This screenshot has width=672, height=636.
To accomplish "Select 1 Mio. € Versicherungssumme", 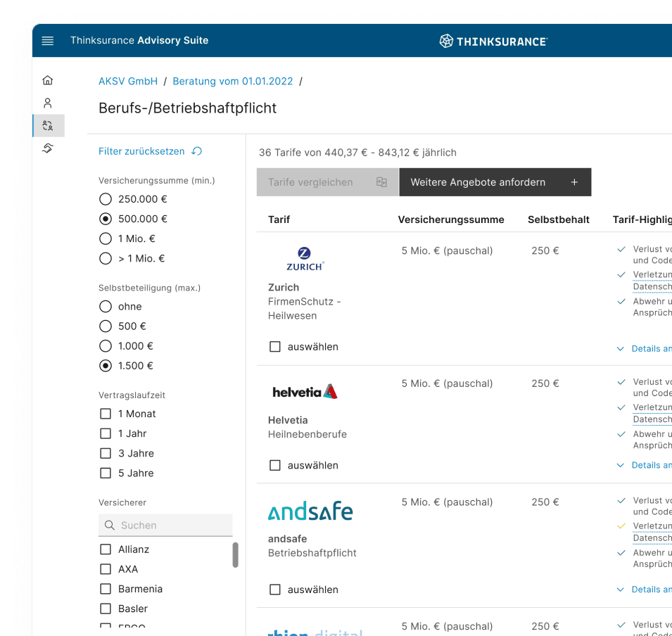I will [106, 238].
